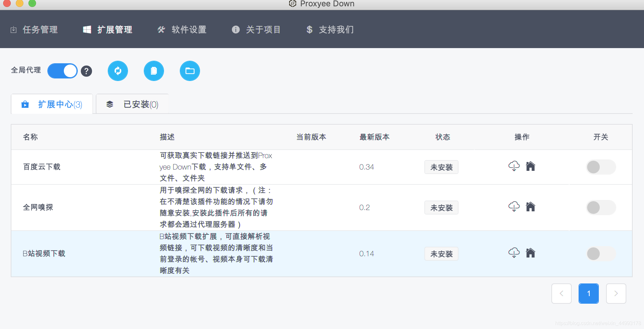Click the 全网嗅探 extension name

38,207
